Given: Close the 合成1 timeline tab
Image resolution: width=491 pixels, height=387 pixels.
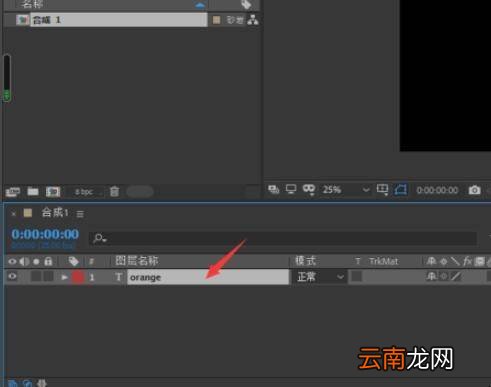Looking at the screenshot, I should point(13,213).
